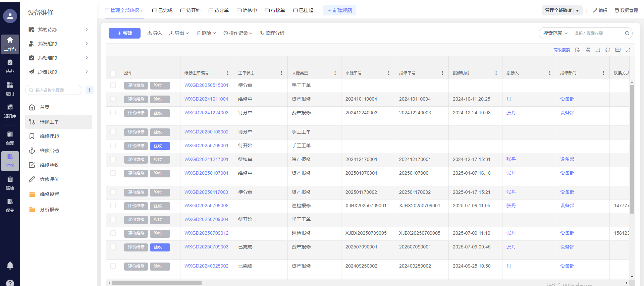
Task: Click the search magnifier icon
Action: pyautogui.click(x=627, y=33)
